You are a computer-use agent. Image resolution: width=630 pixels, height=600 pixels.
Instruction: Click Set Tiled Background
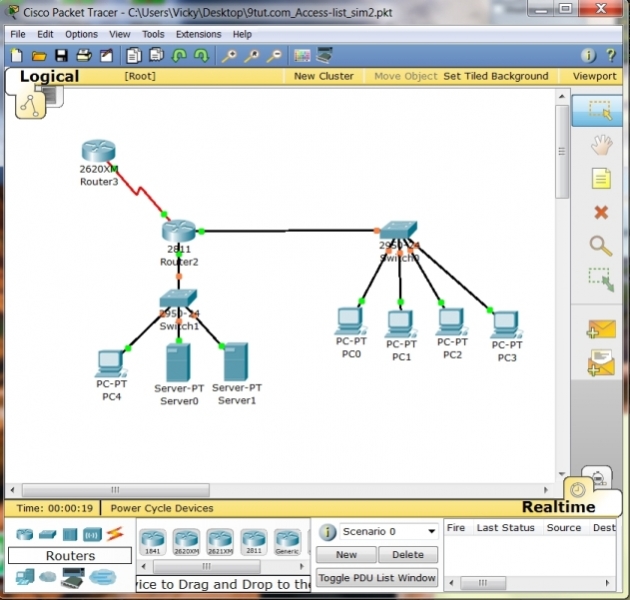click(495, 76)
